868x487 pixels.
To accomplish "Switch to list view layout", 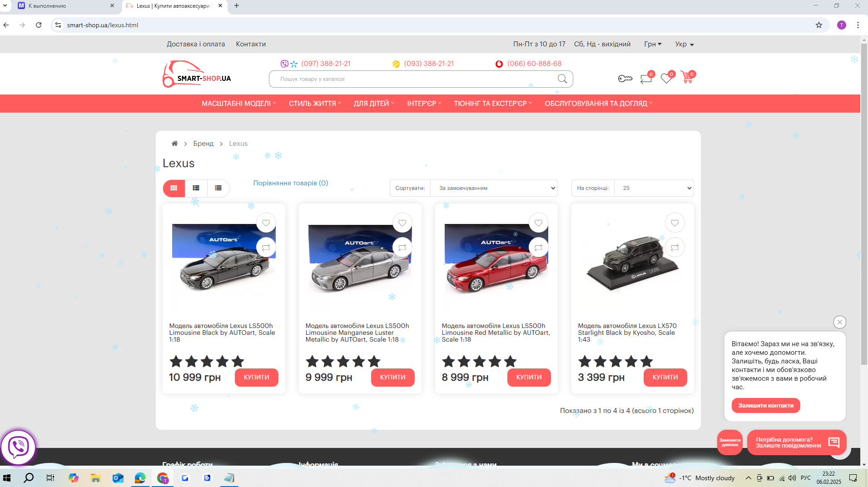I will (x=196, y=188).
